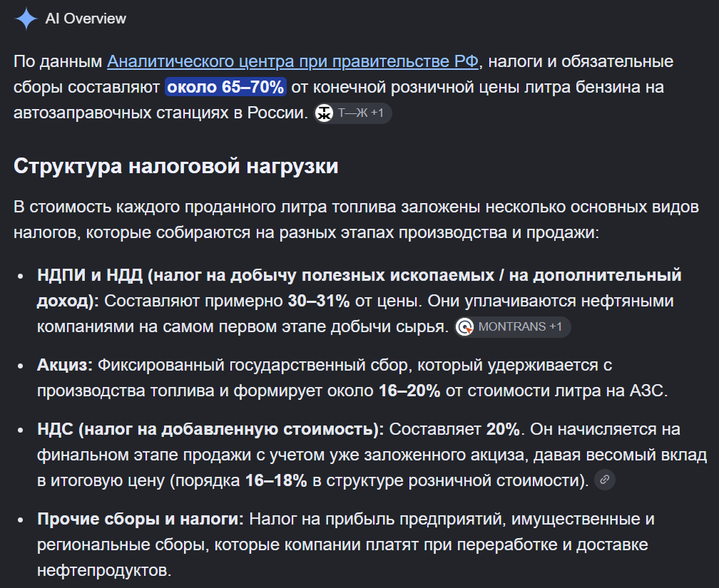Click the bold 16–18% figure
The height and width of the screenshot is (588, 719).
pyautogui.click(x=276, y=480)
